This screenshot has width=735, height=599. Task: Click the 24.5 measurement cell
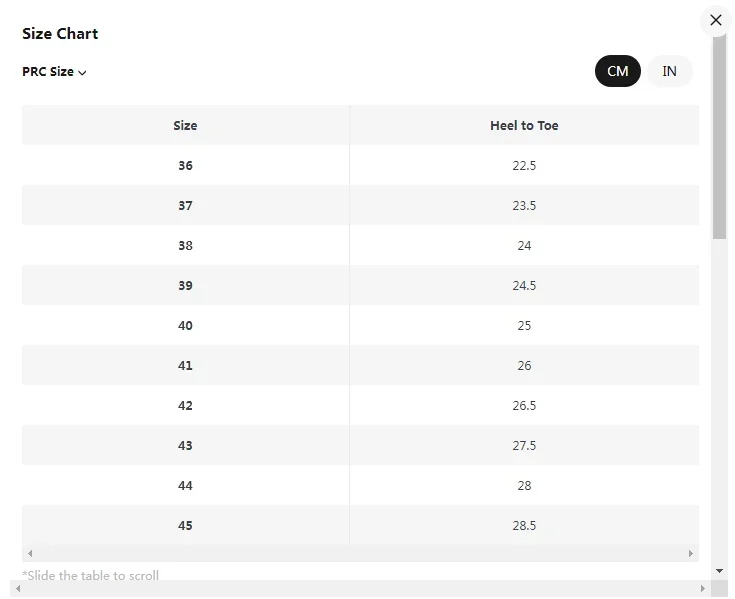pos(524,286)
